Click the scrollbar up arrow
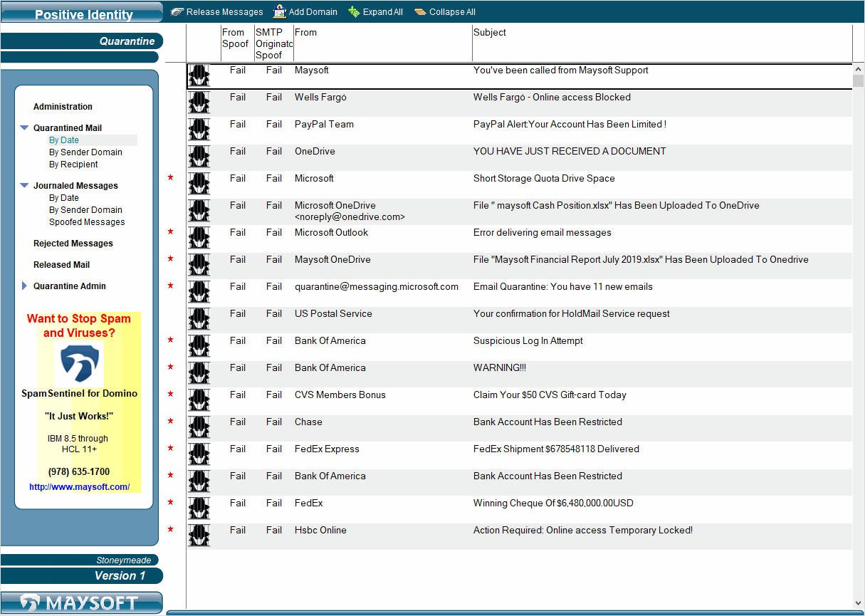Viewport: 865px width, 616px height. coord(859,68)
